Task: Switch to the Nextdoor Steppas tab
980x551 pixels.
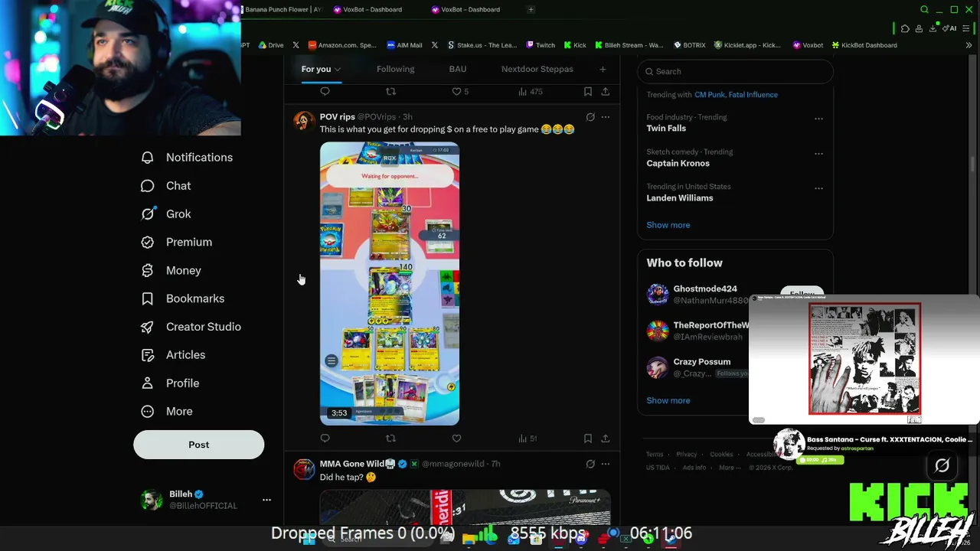Action: pos(537,69)
